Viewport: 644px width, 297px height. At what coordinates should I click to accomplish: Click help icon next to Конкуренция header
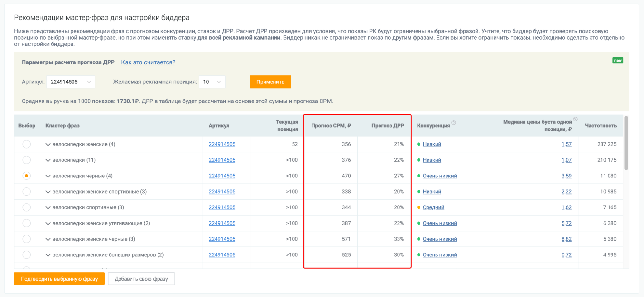click(x=454, y=123)
